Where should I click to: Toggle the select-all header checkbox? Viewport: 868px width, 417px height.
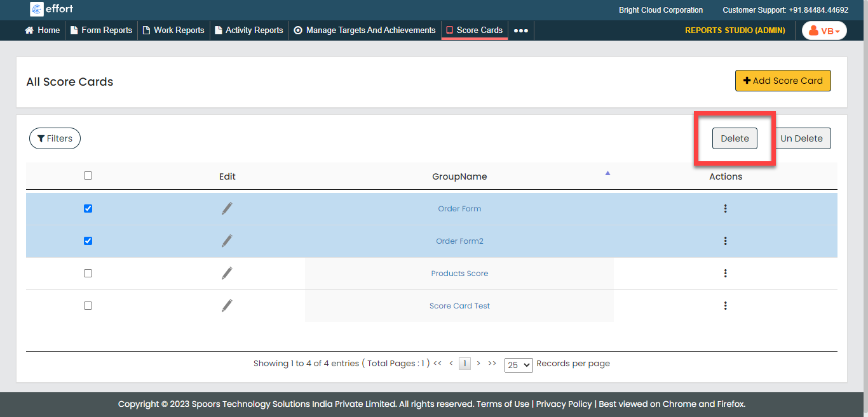point(88,176)
